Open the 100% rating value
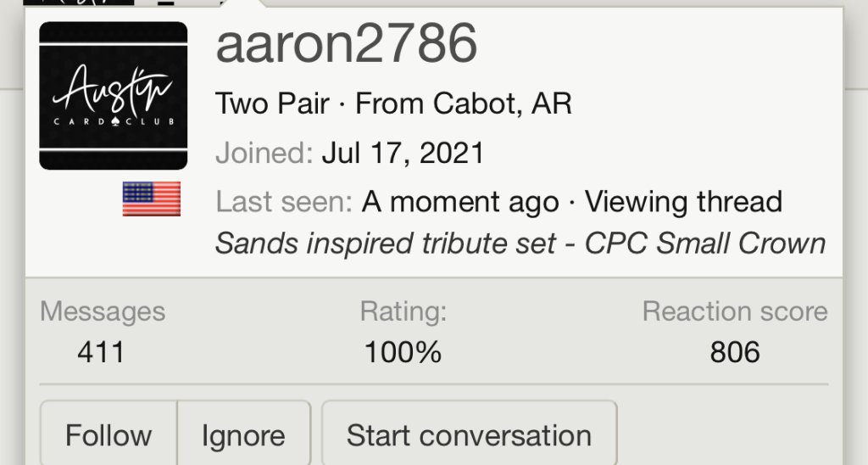Image resolution: width=868 pixels, height=465 pixels. (403, 351)
